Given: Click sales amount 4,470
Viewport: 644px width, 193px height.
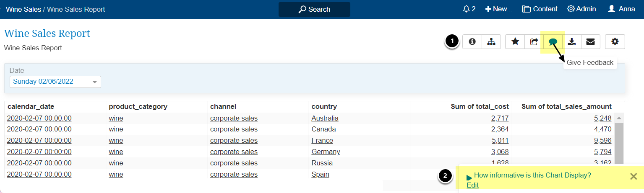Looking at the screenshot, I should coord(602,129).
